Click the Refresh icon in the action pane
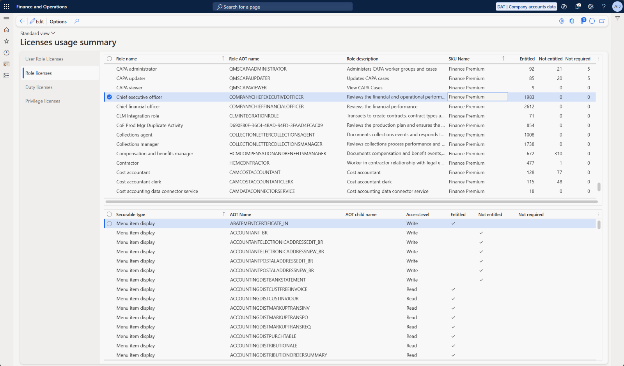 (592, 21)
